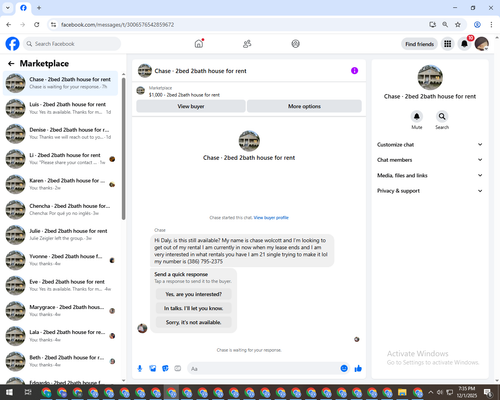This screenshot has width=500, height=400.
Task: Attach a photo file icon
Action: (153, 368)
